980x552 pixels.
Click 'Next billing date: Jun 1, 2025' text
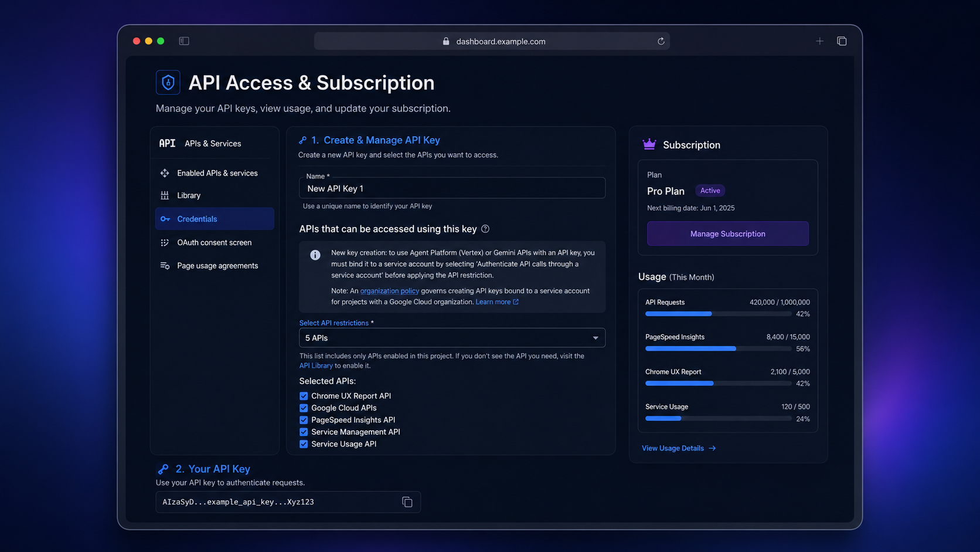[690, 208]
